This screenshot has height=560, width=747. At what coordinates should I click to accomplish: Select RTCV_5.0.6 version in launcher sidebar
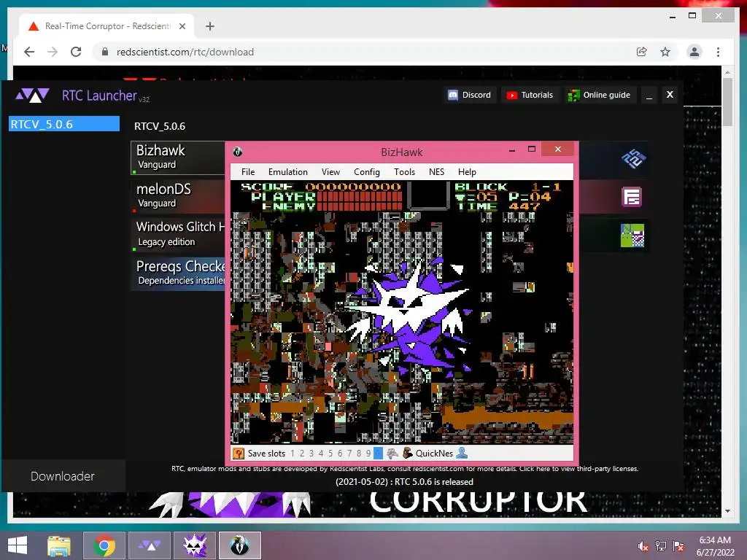[64, 124]
